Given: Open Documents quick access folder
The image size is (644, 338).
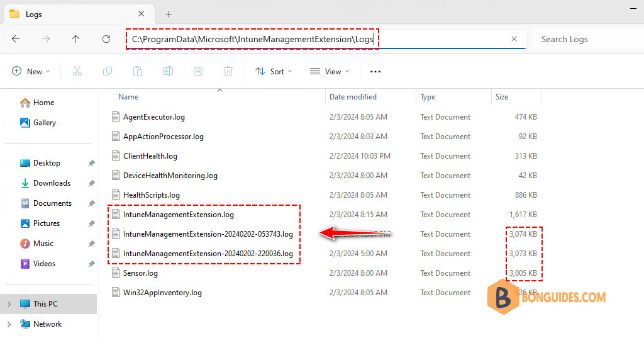Looking at the screenshot, I should pyautogui.click(x=46, y=203).
